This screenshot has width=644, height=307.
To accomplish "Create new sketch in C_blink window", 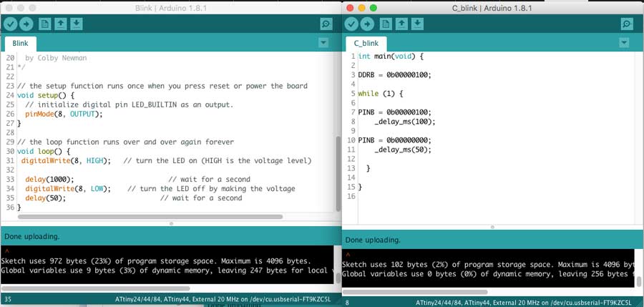I will (x=386, y=24).
